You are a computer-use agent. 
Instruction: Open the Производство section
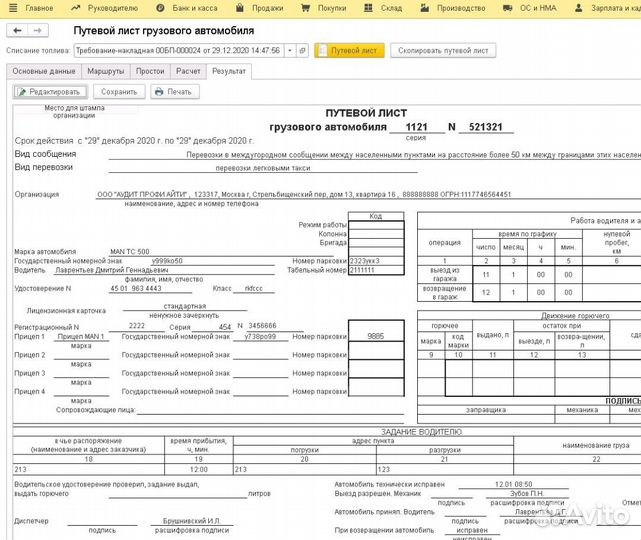454,8
